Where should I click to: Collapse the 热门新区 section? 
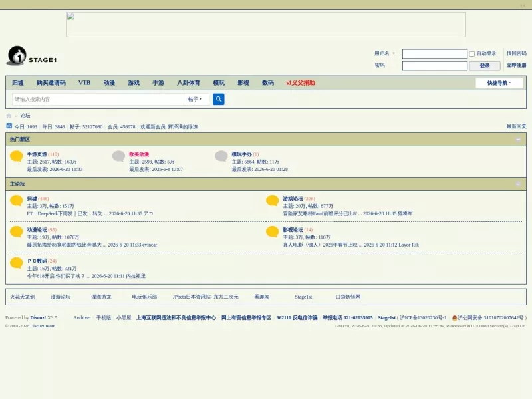click(518, 140)
